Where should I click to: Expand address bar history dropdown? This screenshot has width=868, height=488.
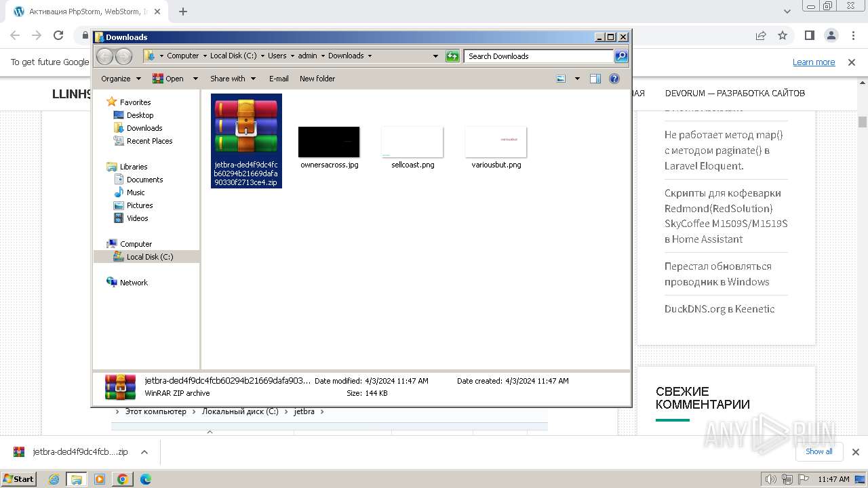435,56
